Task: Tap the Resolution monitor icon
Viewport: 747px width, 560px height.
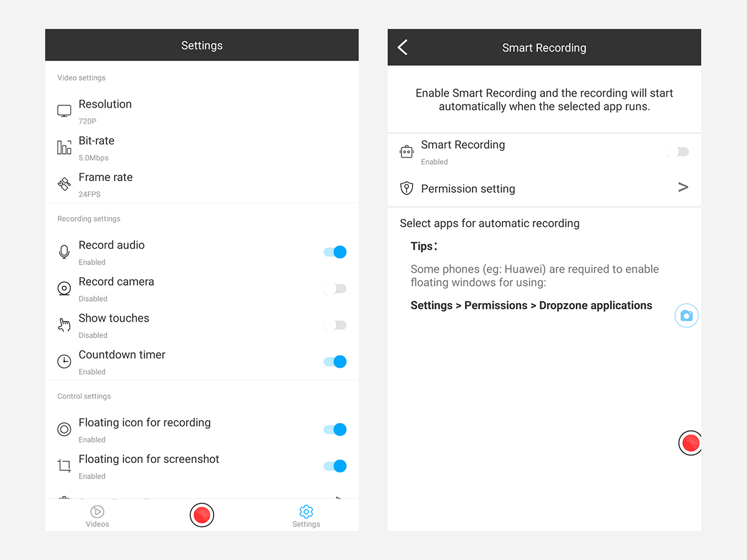Action: pos(64,111)
